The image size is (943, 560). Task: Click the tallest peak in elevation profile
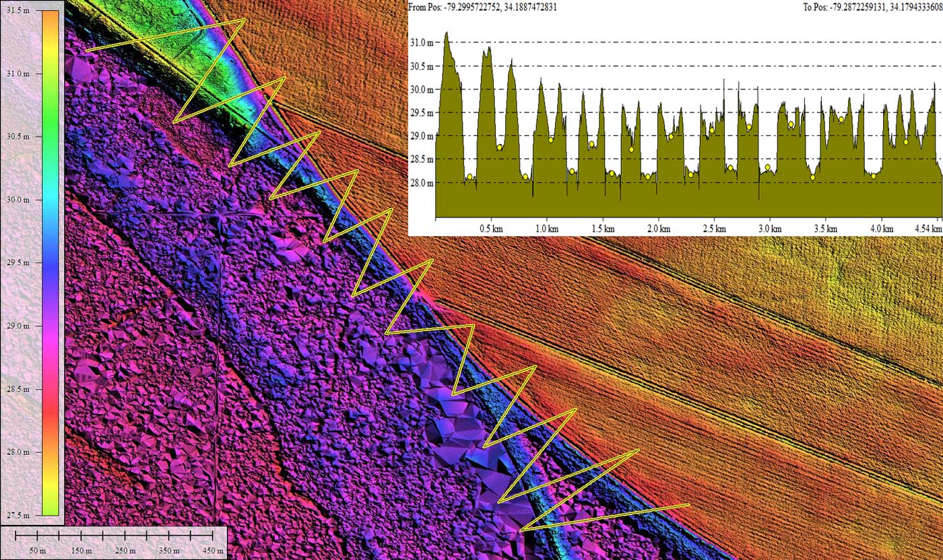[446, 34]
